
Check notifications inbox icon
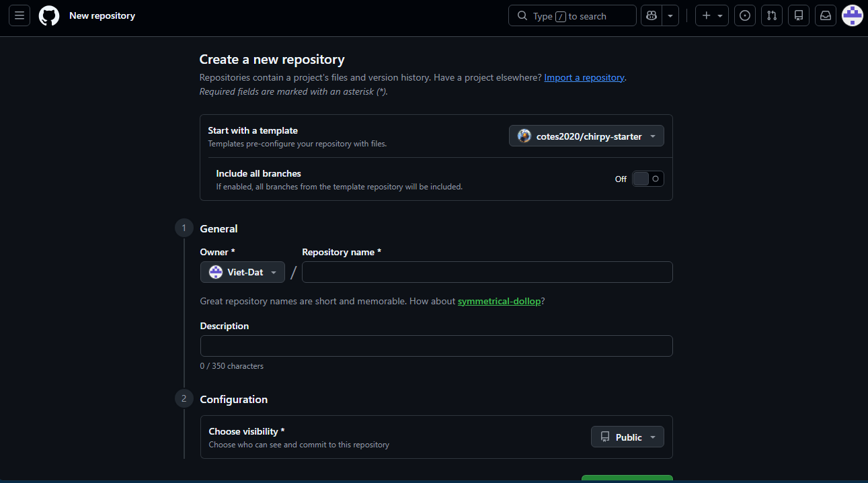(x=826, y=15)
